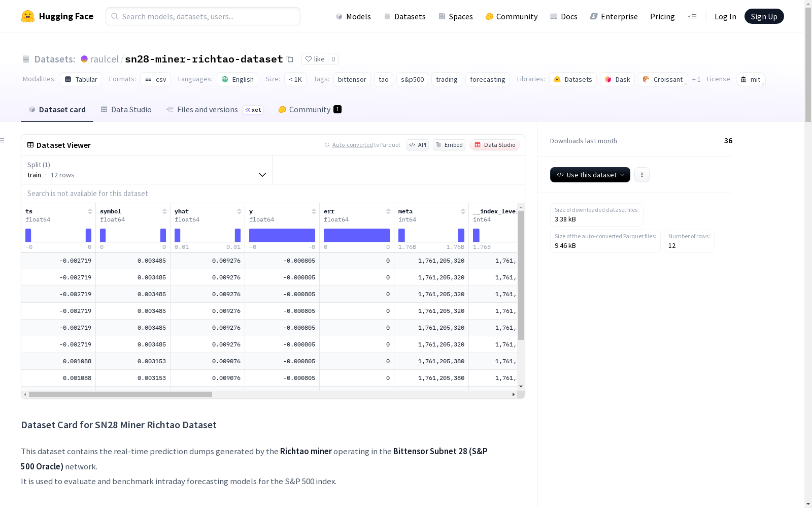Select the Dask library tag
The height and width of the screenshot is (508, 812).
point(617,79)
